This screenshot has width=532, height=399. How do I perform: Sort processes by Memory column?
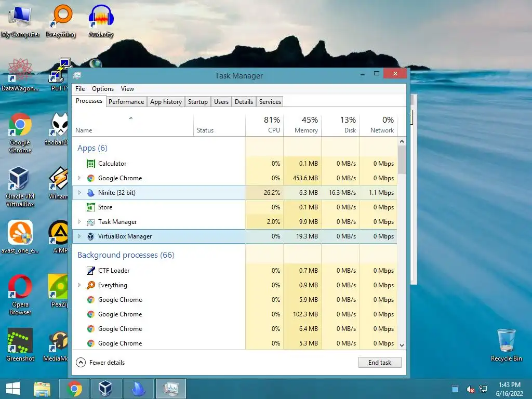point(302,125)
